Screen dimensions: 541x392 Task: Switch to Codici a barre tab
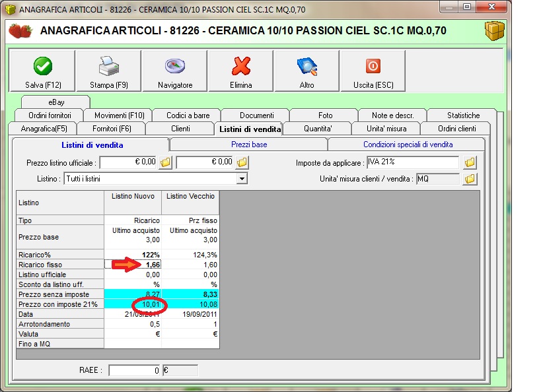coord(188,115)
